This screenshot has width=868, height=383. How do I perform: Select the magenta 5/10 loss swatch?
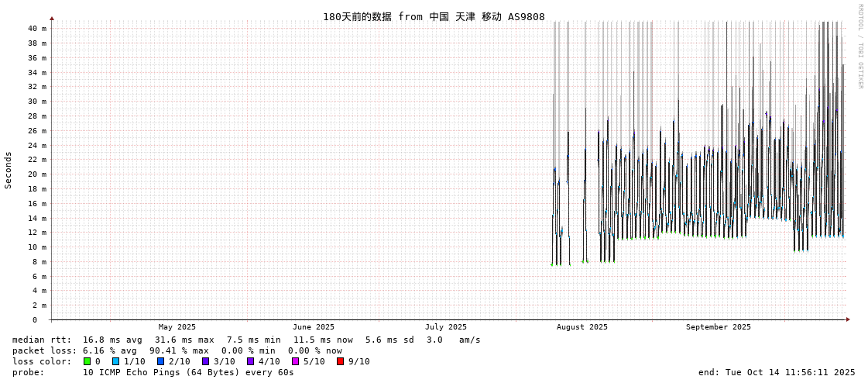295,361
